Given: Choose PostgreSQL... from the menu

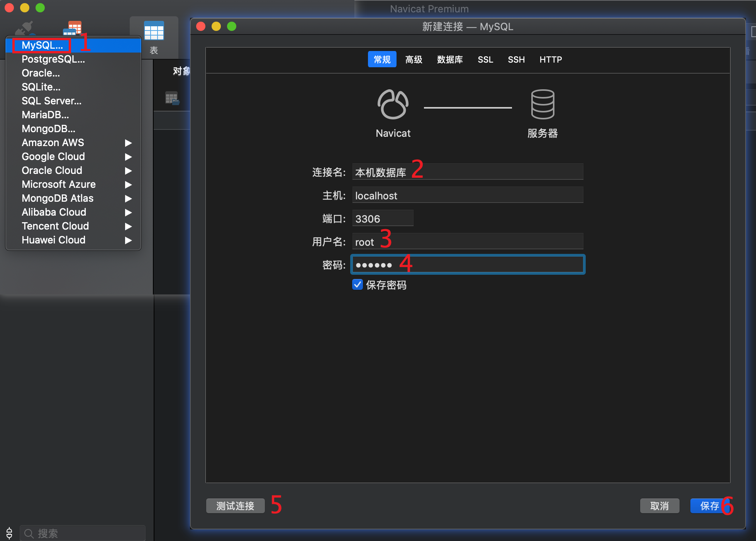Looking at the screenshot, I should click(53, 59).
